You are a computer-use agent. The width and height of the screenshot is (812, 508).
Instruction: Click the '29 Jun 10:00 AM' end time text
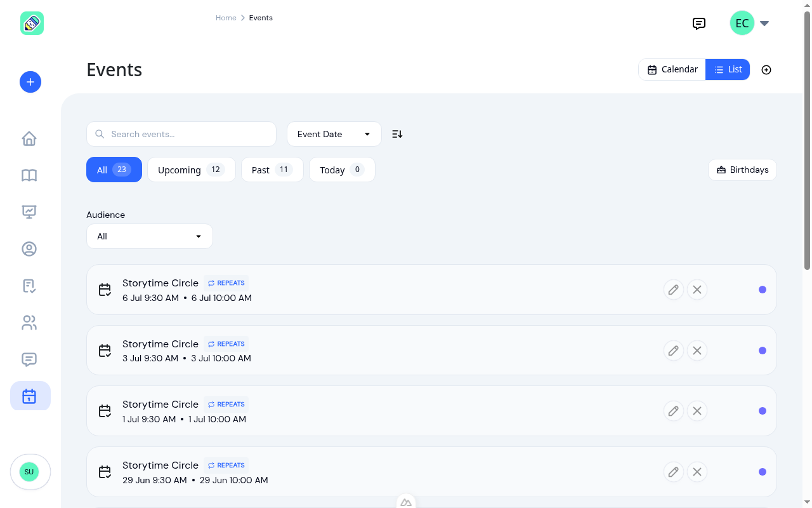(x=234, y=480)
